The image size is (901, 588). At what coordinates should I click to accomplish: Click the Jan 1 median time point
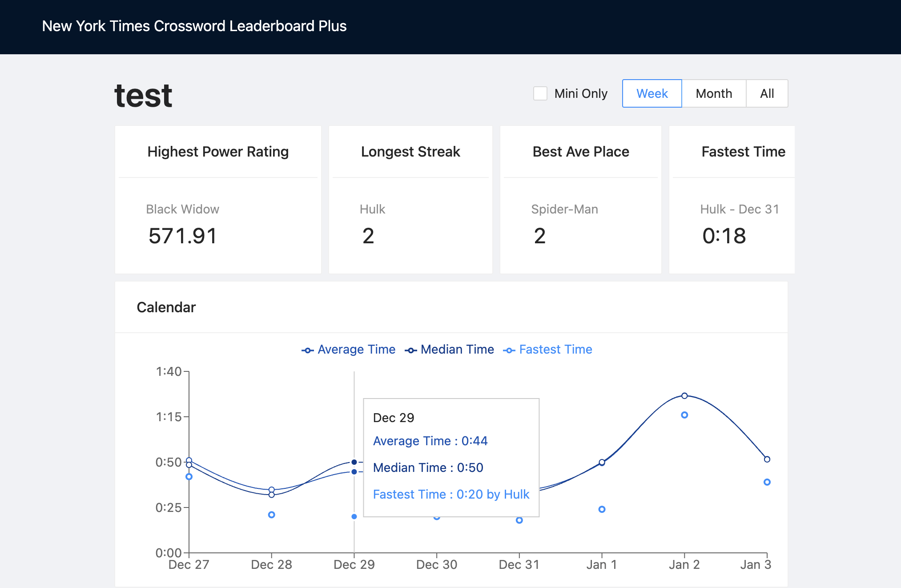point(602,463)
